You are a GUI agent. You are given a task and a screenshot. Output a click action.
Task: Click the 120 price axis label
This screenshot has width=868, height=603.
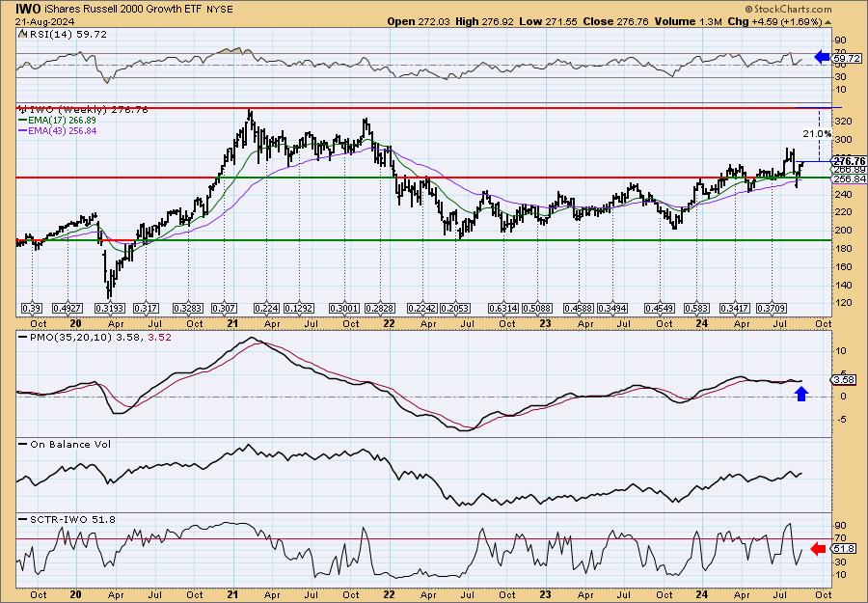pos(842,303)
